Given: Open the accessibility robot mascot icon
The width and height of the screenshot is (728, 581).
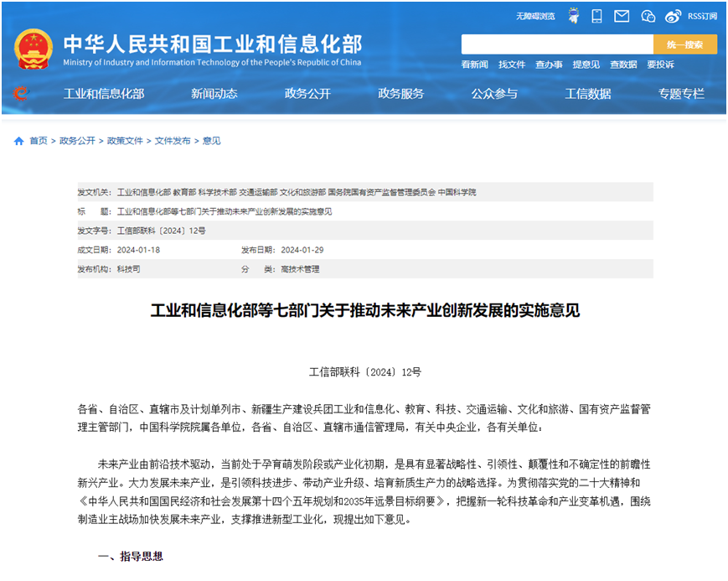Looking at the screenshot, I should [x=575, y=16].
